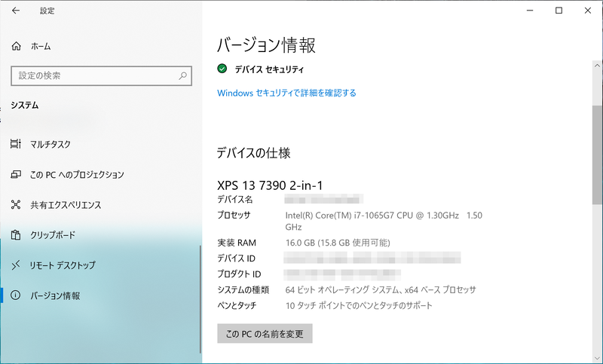603x364 pixels.
Task: Open the マルチタスク icon
Action: click(16, 144)
